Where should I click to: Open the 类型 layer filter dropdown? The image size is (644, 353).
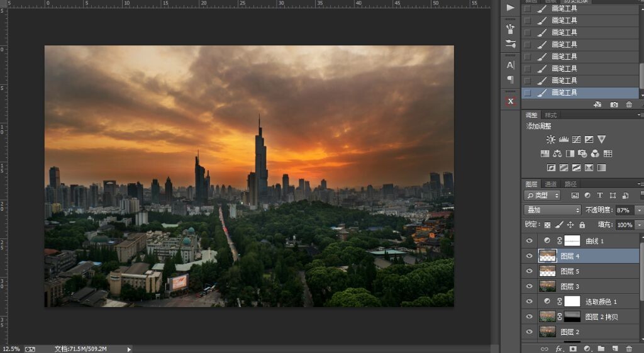(x=542, y=195)
